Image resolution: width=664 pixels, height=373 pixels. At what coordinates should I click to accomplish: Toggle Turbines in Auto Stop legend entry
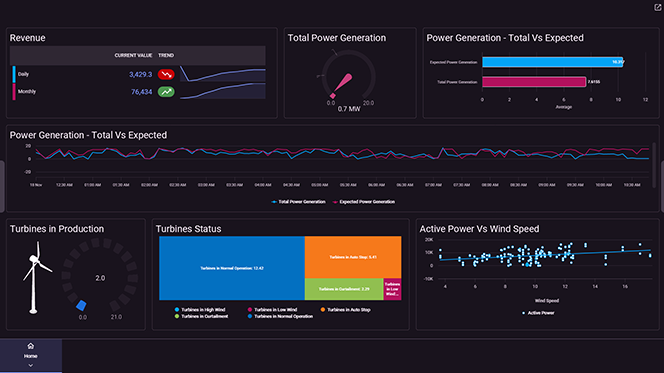(x=346, y=309)
